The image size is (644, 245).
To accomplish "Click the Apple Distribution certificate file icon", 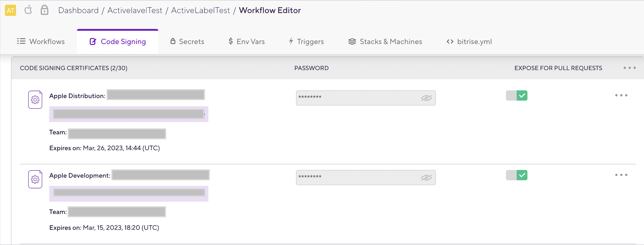I will click(x=35, y=100).
